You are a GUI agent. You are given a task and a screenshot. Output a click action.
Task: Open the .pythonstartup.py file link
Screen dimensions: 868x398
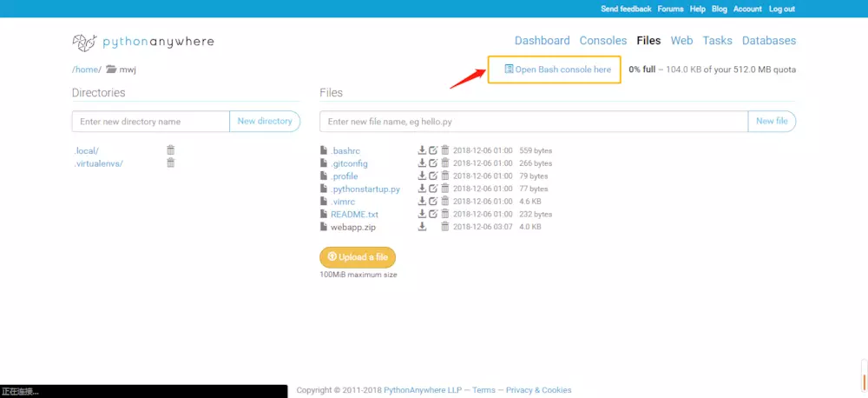coord(365,189)
